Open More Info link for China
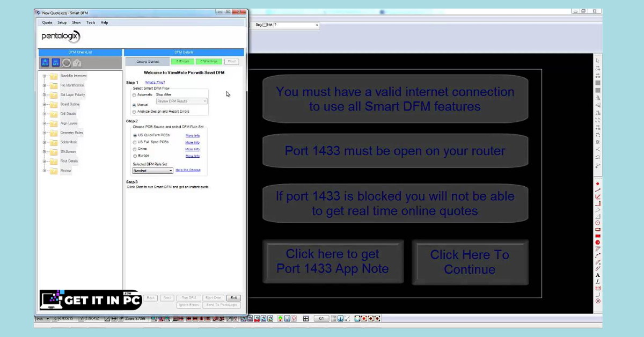The width and height of the screenshot is (644, 337). point(193,149)
